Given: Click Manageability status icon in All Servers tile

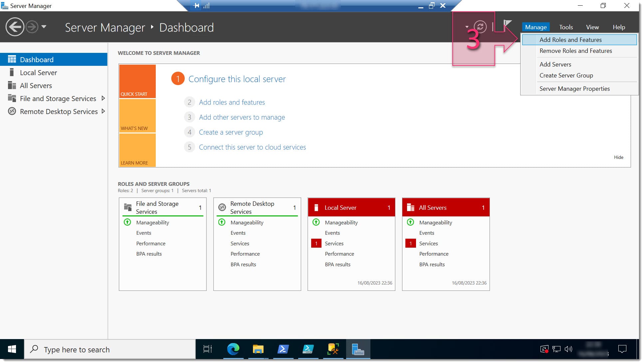Looking at the screenshot, I should tap(410, 222).
